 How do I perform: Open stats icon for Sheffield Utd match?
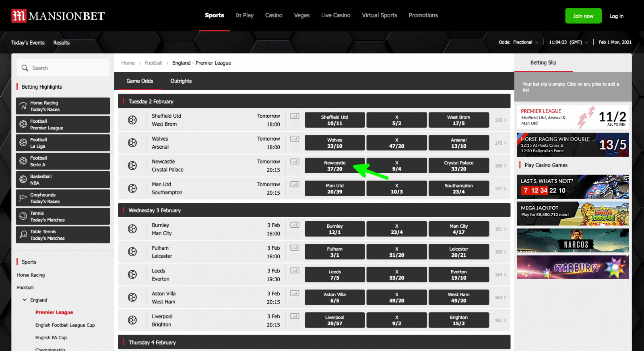(x=295, y=116)
